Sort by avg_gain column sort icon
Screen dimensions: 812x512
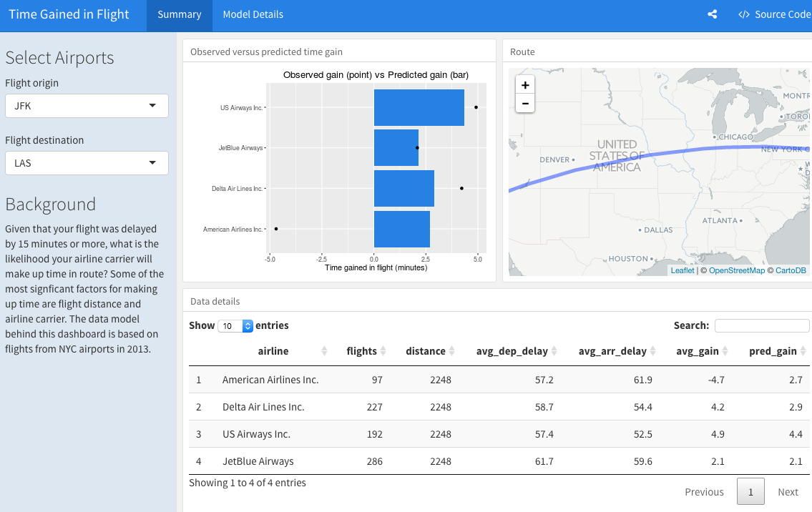tap(725, 351)
